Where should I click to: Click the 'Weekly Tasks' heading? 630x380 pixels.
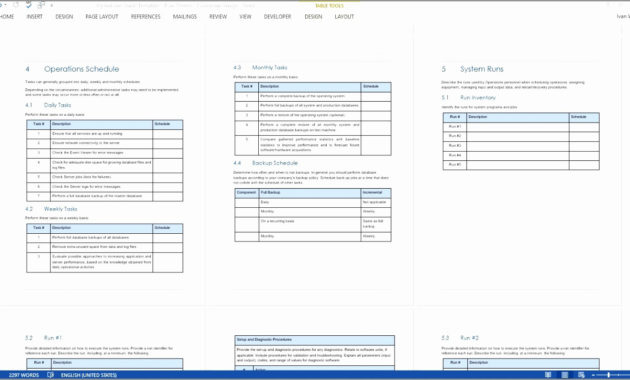pos(60,209)
